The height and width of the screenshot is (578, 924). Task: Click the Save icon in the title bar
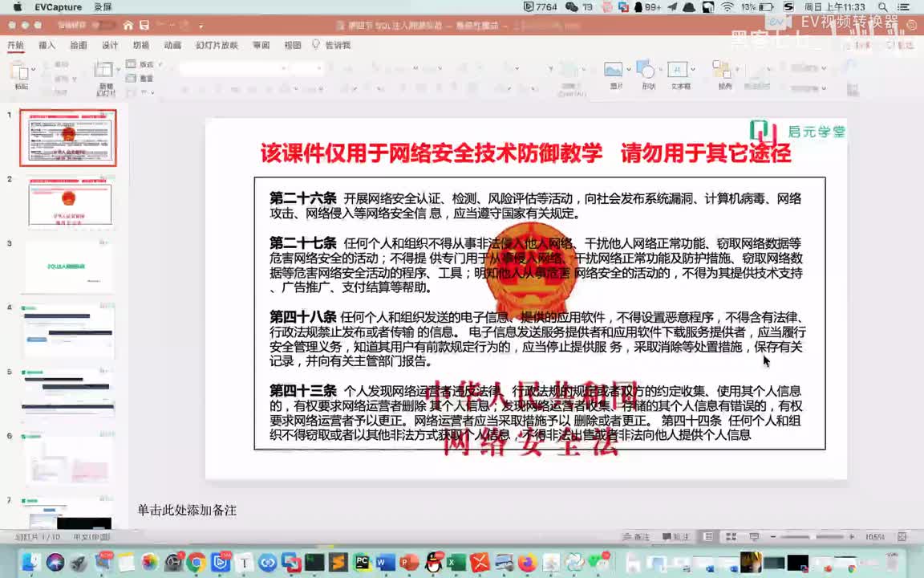144,26
